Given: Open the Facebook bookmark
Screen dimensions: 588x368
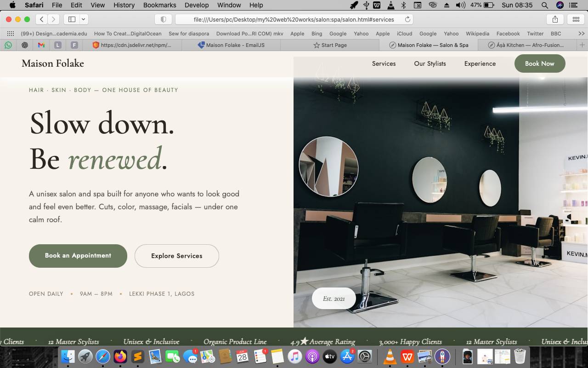Looking at the screenshot, I should [508, 34].
